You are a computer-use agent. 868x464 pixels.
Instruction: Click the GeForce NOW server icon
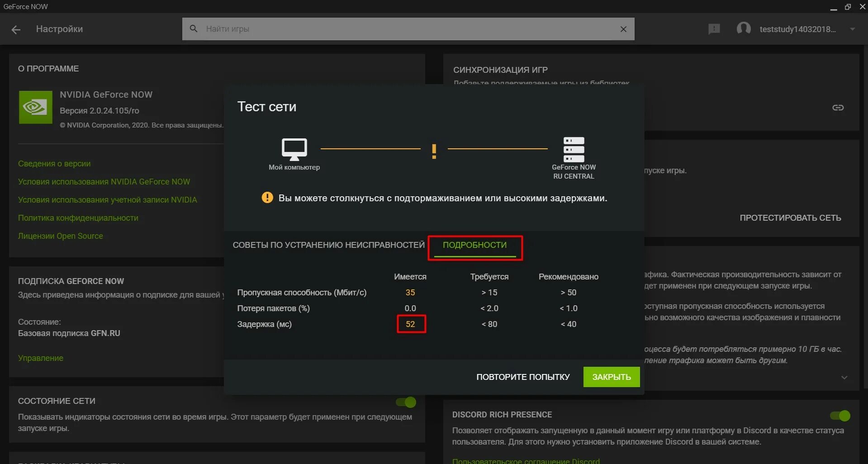pos(574,149)
